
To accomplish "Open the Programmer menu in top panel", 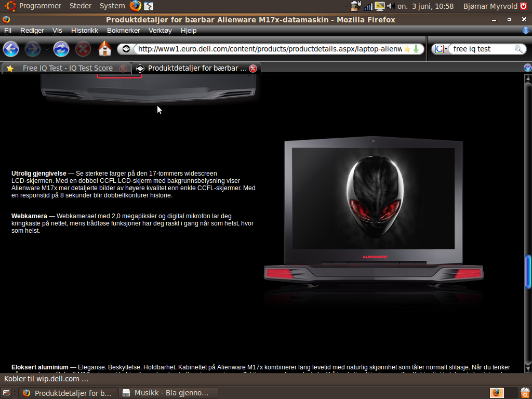I will click(x=40, y=6).
